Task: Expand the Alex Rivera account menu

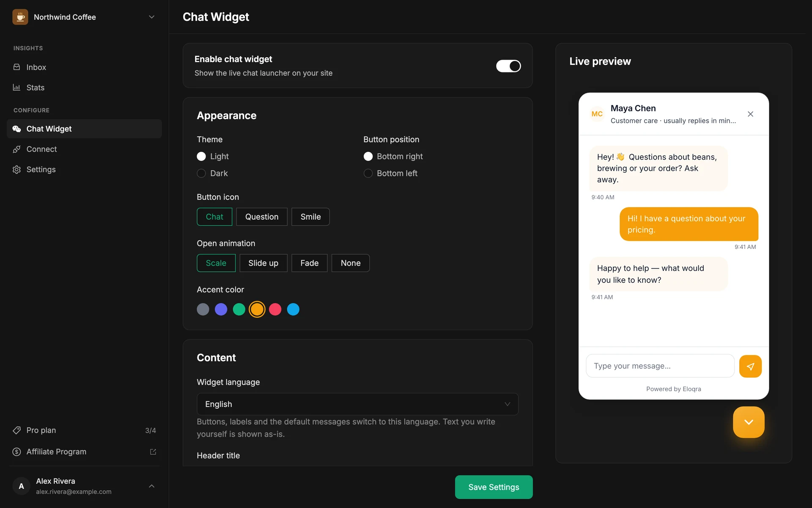Action: tap(151, 486)
